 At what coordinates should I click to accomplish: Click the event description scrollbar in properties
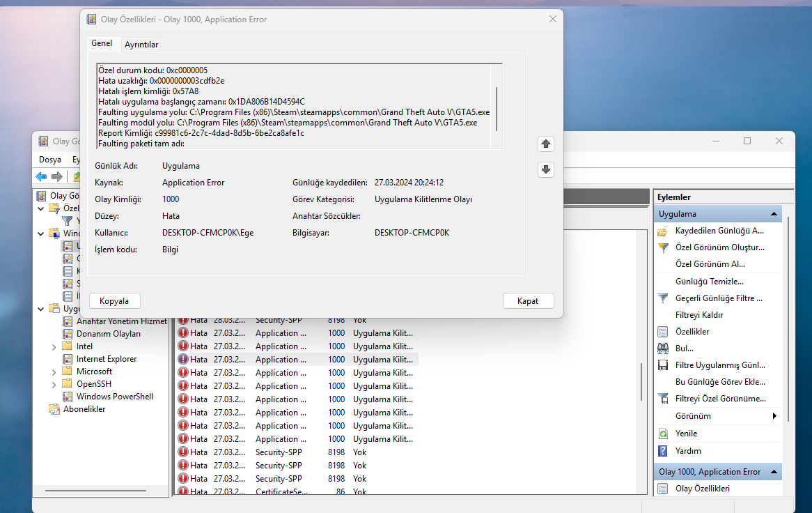point(497,109)
